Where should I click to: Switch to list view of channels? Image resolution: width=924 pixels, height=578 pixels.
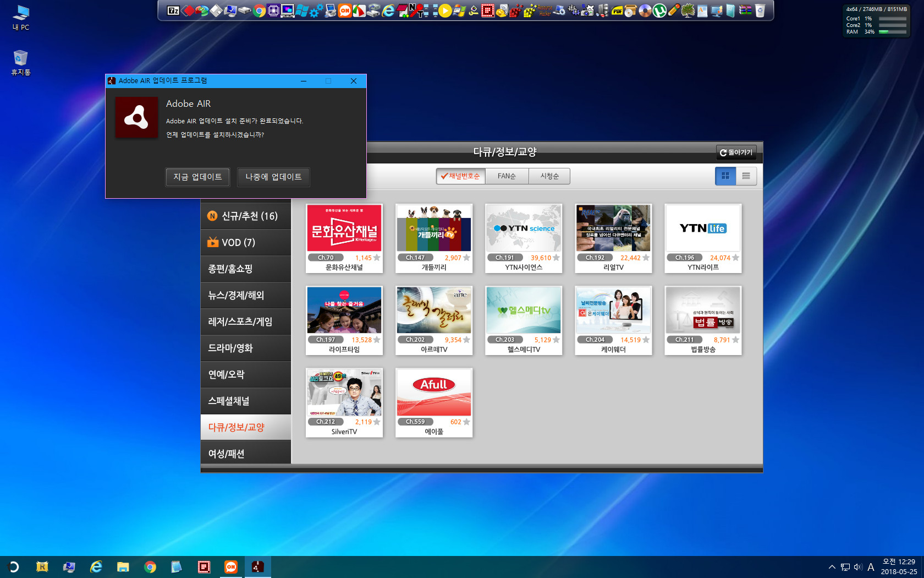(746, 176)
